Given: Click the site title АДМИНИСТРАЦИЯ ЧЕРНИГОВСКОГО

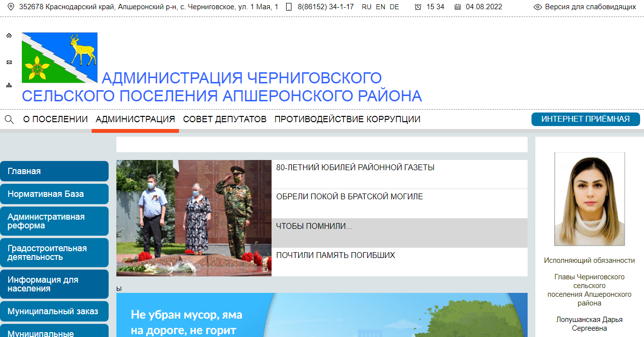Looking at the screenshot, I should (222, 87).
